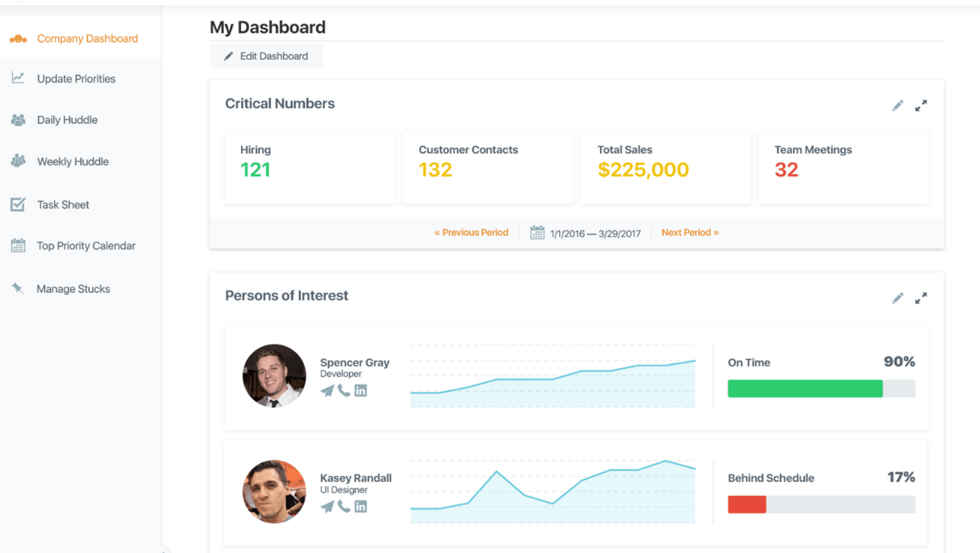980x553 pixels.
Task: Send a message to Spencer Gray
Action: [x=327, y=391]
